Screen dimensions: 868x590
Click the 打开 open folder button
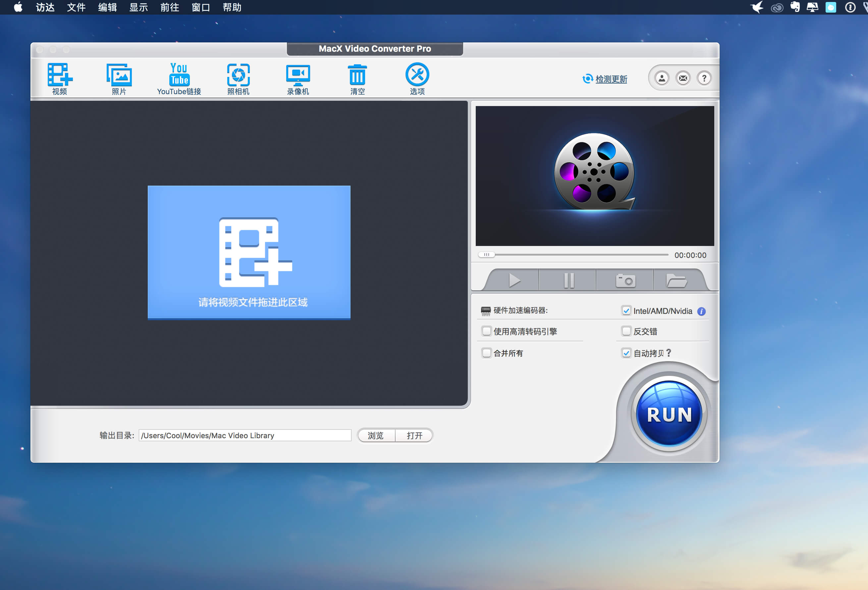tap(414, 435)
